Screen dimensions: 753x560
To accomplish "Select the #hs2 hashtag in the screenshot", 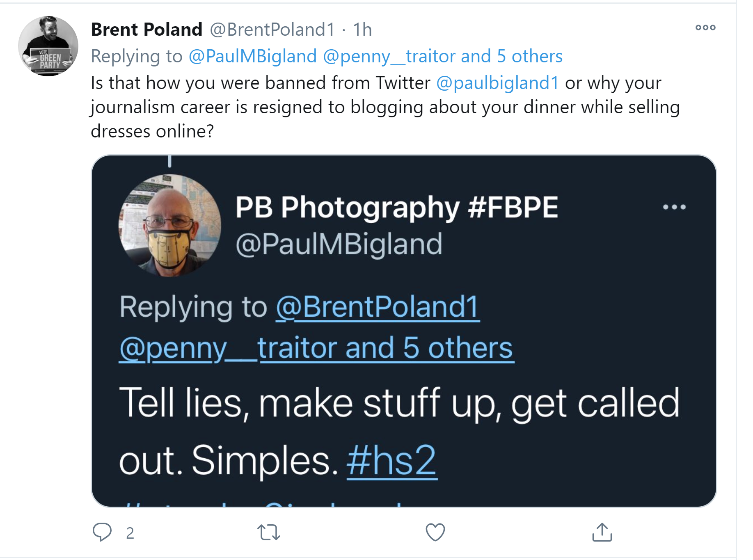I will pyautogui.click(x=392, y=461).
